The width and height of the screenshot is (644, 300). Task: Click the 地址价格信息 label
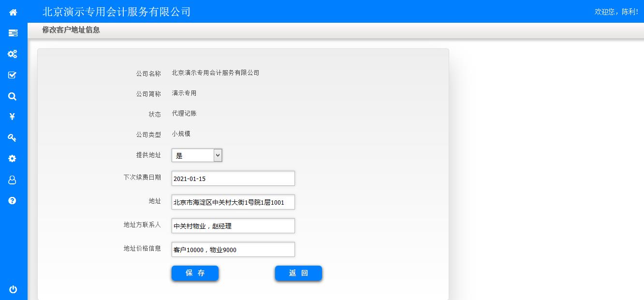tap(142, 248)
